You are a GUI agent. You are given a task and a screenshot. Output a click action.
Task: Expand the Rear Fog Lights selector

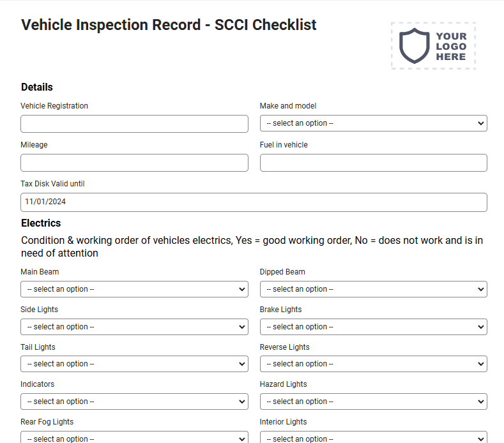pyautogui.click(x=134, y=437)
